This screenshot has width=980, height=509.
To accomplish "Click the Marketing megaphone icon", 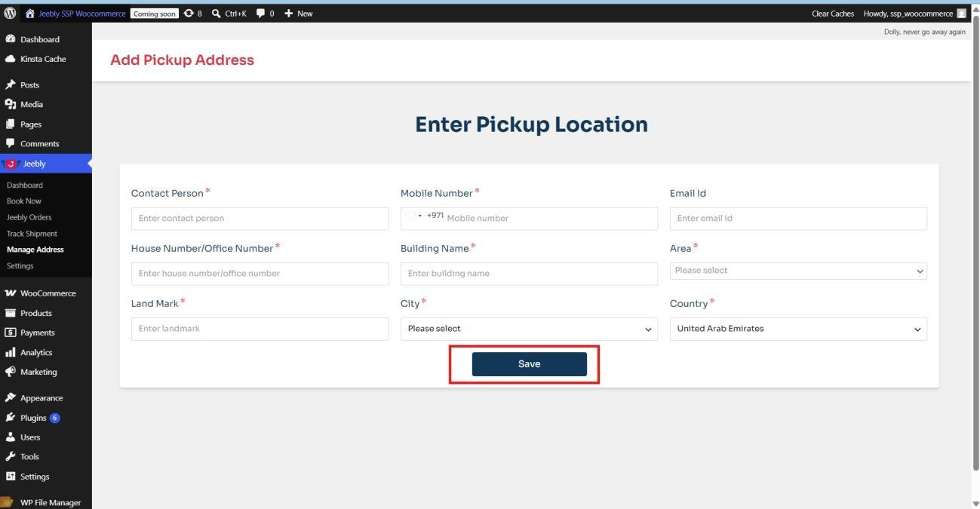I will (11, 372).
